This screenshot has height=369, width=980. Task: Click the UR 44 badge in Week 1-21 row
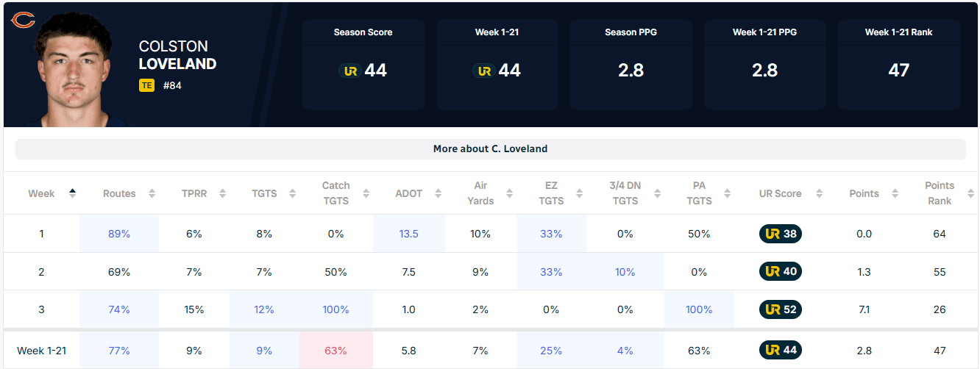[781, 351]
